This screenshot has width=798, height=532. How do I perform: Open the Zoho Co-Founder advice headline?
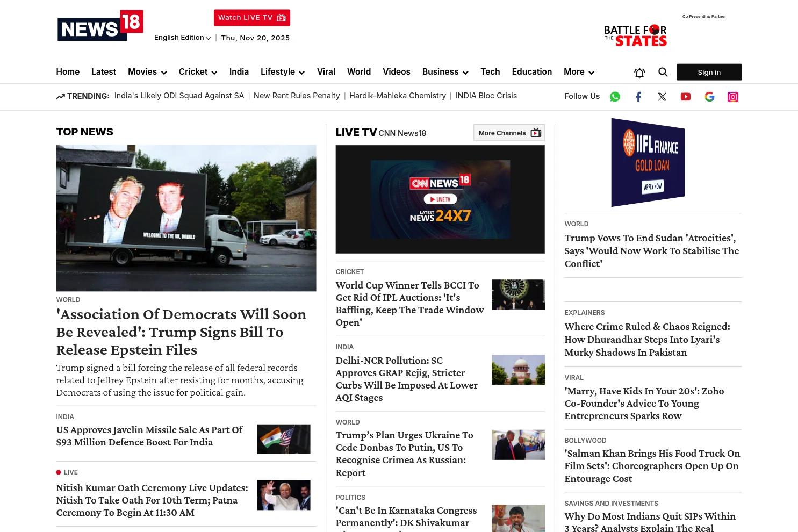tap(644, 403)
